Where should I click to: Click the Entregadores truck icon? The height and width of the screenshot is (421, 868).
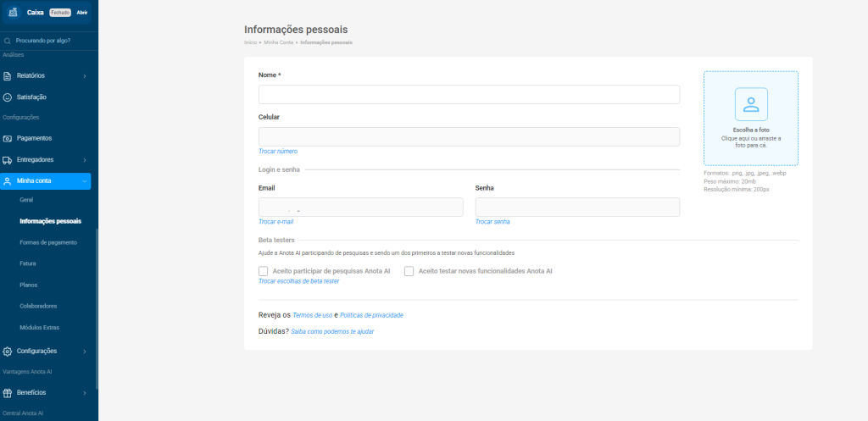8,159
